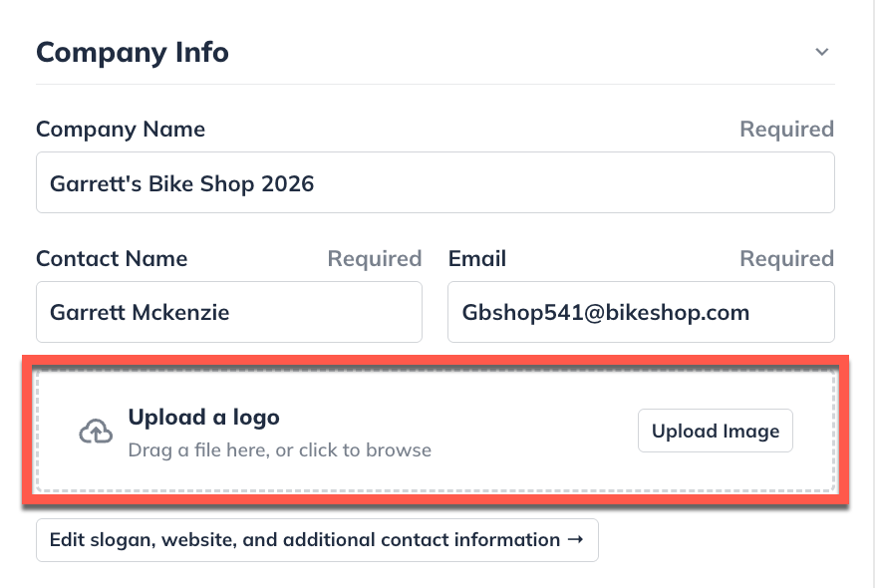Focus the Email input field

640,312
